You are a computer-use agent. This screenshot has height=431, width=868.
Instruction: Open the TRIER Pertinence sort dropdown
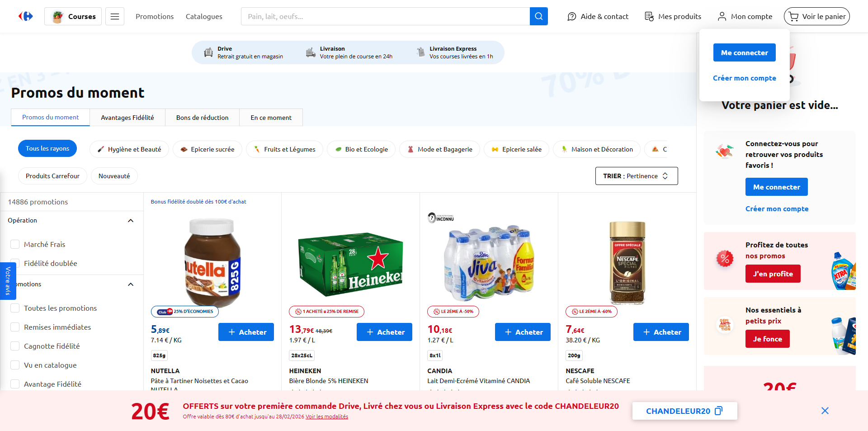(637, 176)
